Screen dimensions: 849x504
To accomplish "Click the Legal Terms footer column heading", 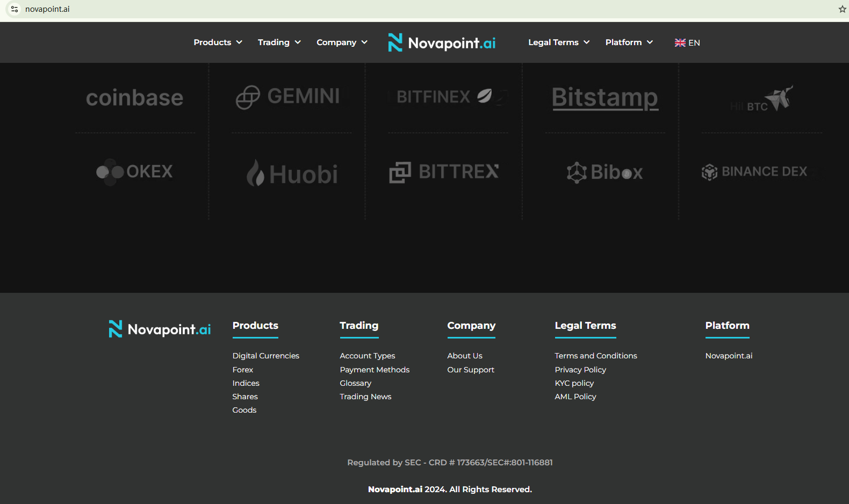I will coord(586,326).
